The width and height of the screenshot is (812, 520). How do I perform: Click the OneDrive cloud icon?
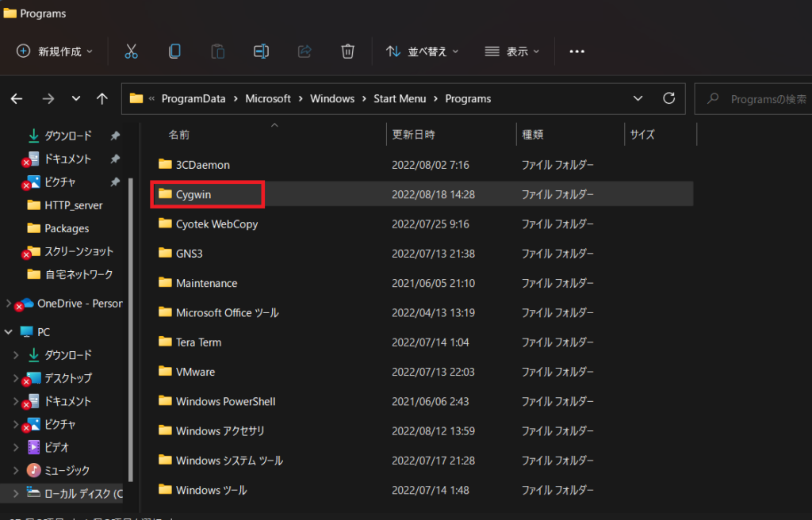tap(26, 303)
